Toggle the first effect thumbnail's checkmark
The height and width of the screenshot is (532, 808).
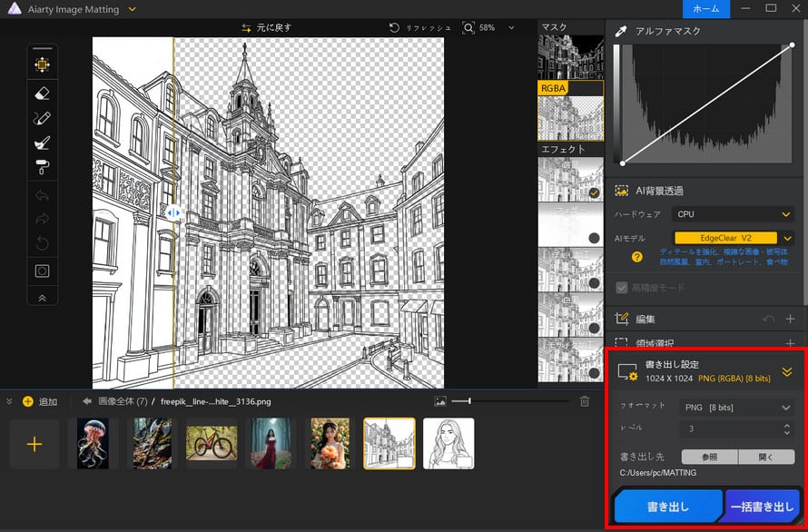coord(593,192)
